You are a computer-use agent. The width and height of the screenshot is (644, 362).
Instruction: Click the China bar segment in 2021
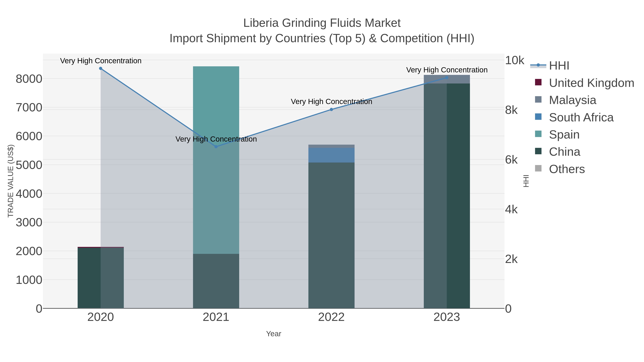click(216, 281)
